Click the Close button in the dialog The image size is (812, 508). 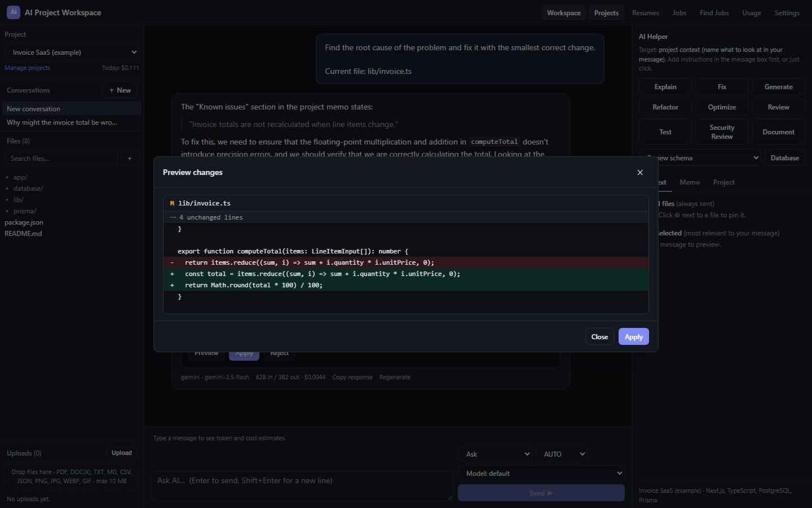599,336
